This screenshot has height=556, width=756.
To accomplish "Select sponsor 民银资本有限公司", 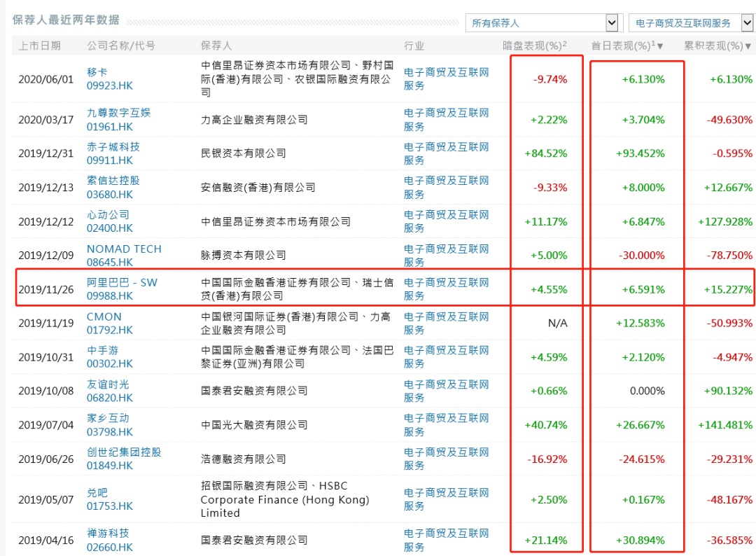I will click(244, 153).
